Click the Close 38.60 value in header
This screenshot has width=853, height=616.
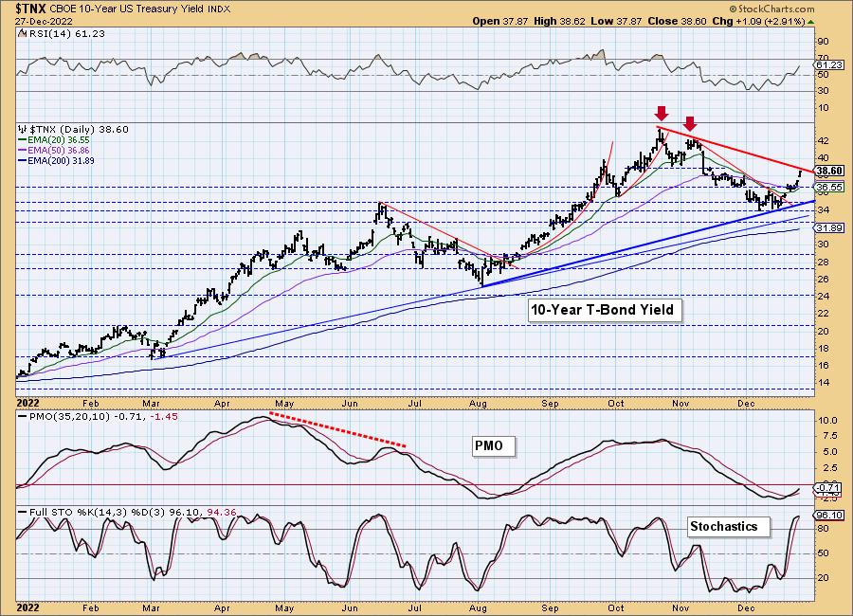point(678,21)
